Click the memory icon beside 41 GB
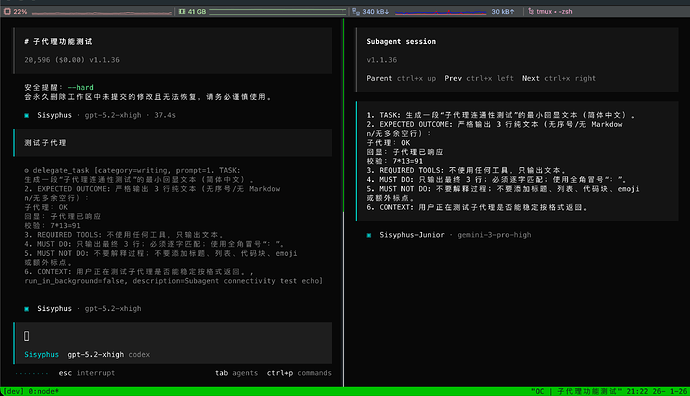 coord(182,11)
